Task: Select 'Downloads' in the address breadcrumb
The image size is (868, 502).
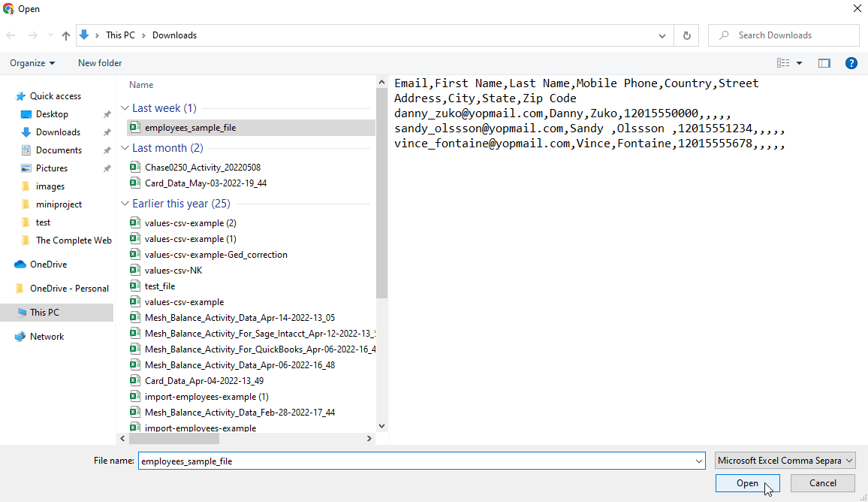Action: pyautogui.click(x=174, y=35)
